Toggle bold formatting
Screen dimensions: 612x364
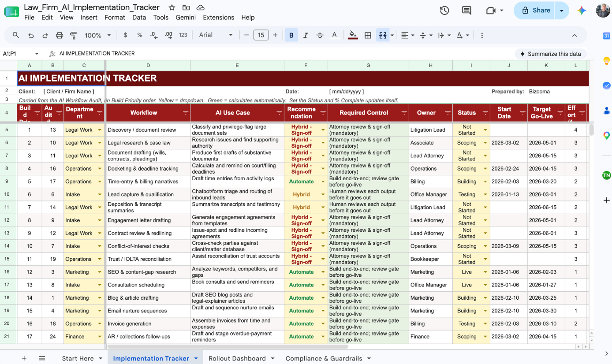[x=291, y=35]
